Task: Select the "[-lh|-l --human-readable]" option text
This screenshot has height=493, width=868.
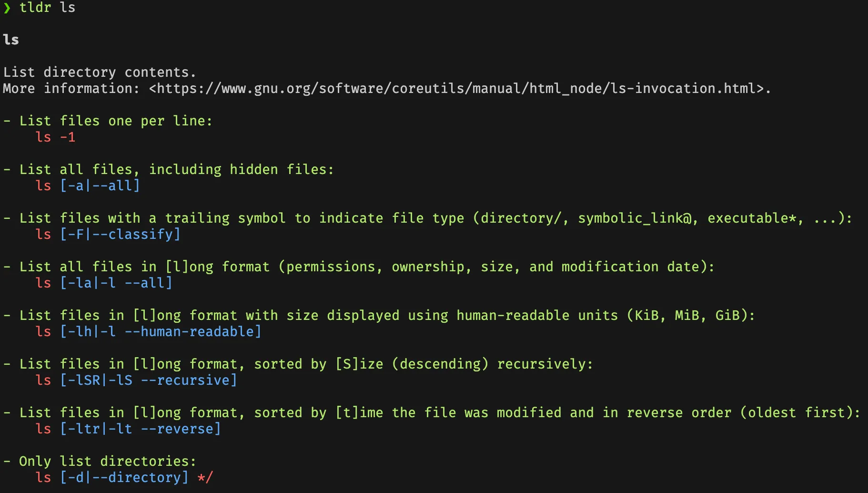Action: (x=161, y=332)
